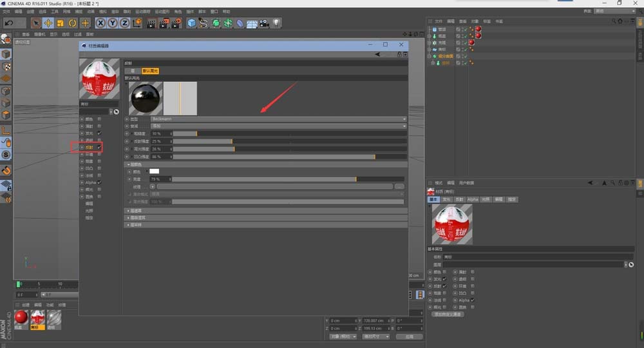Viewport: 644px width, 348px height.
Task: Toggle the 发光 luminance channel checkbox
Action: pos(99,133)
